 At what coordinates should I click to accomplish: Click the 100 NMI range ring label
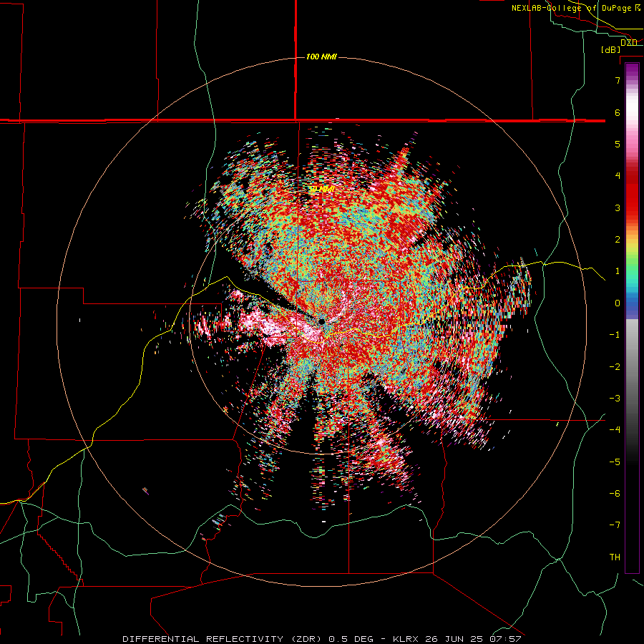pos(321,57)
